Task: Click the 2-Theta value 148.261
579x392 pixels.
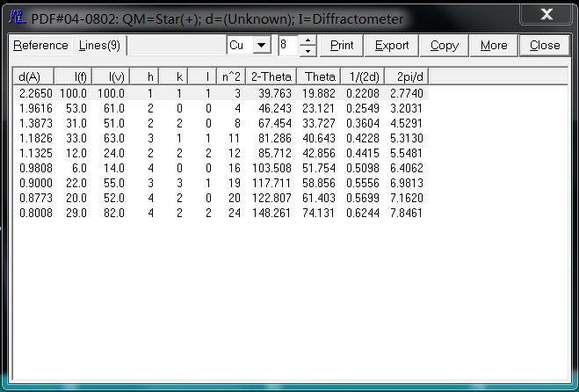Action: coord(271,214)
